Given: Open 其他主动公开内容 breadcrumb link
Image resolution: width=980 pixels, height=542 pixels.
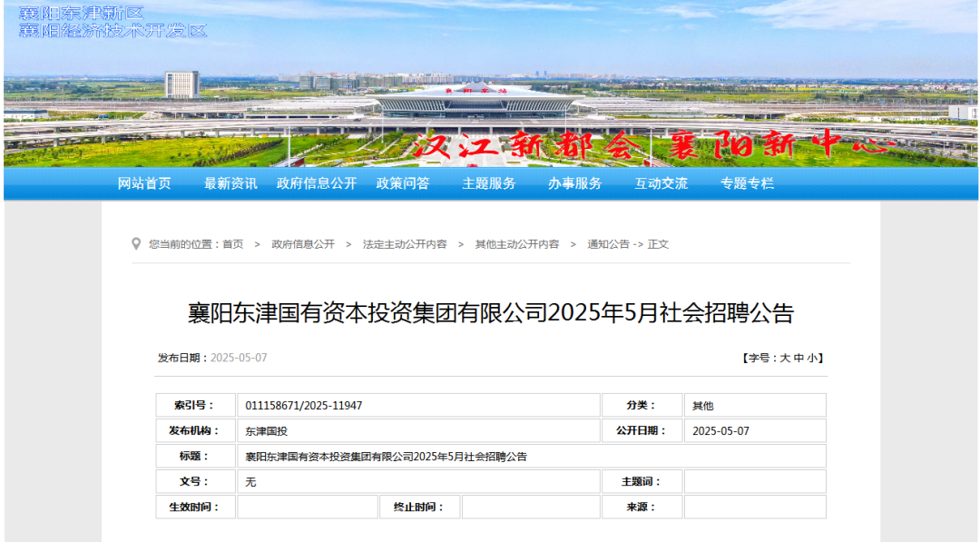Looking at the screenshot, I should point(517,244).
